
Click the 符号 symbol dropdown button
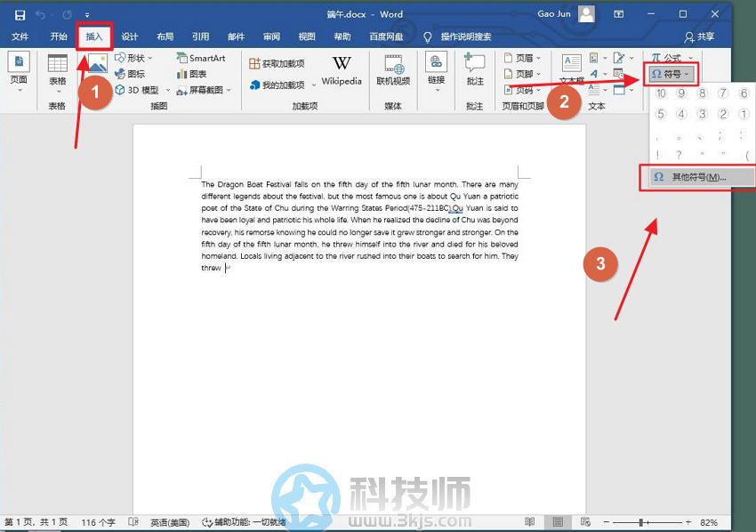pos(671,74)
